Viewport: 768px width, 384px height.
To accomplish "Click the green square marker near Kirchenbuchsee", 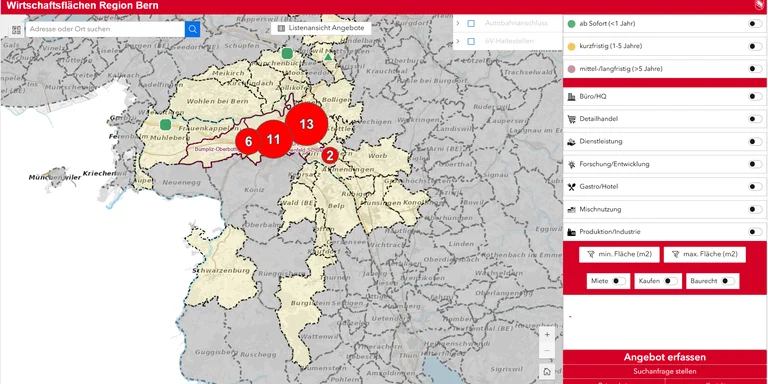I will 287,53.
